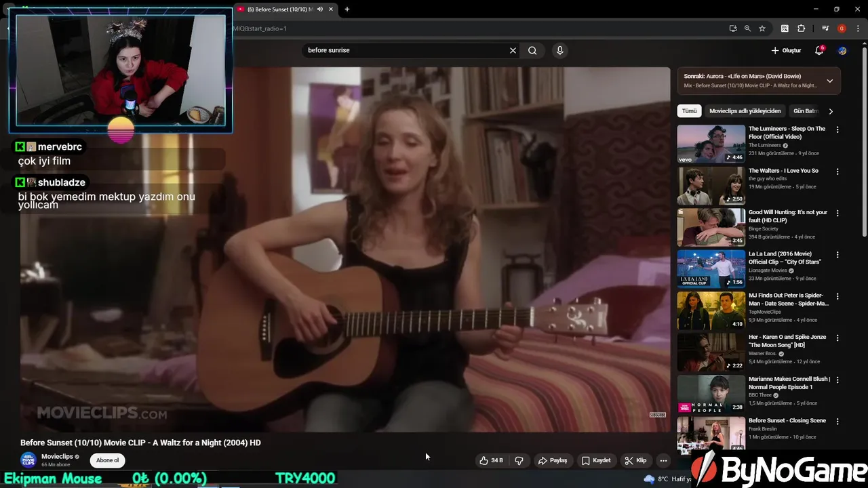
Task: Open the Oluştur create menu
Action: (x=786, y=50)
